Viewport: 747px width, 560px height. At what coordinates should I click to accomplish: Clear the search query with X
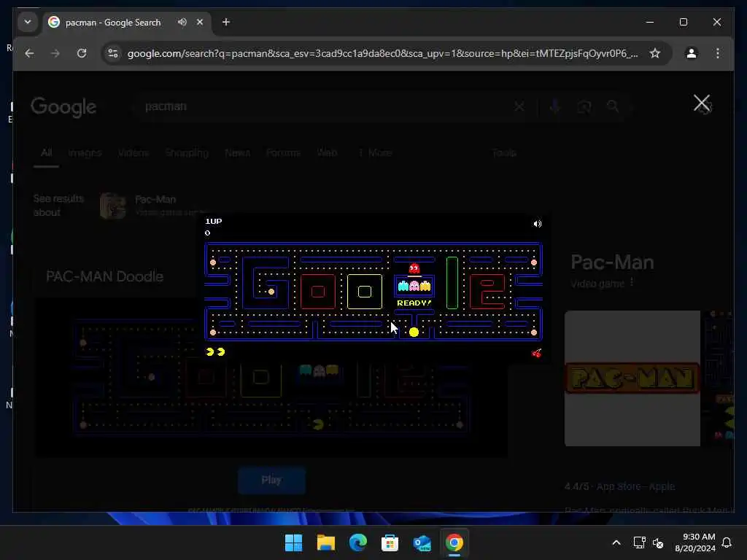519,106
